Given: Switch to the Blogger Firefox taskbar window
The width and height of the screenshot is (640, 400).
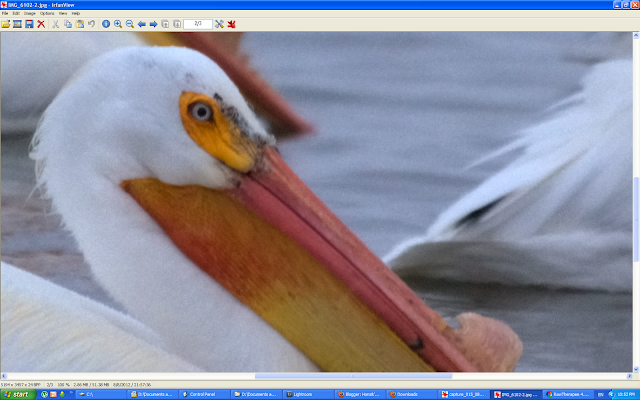Looking at the screenshot, I should (360, 394).
